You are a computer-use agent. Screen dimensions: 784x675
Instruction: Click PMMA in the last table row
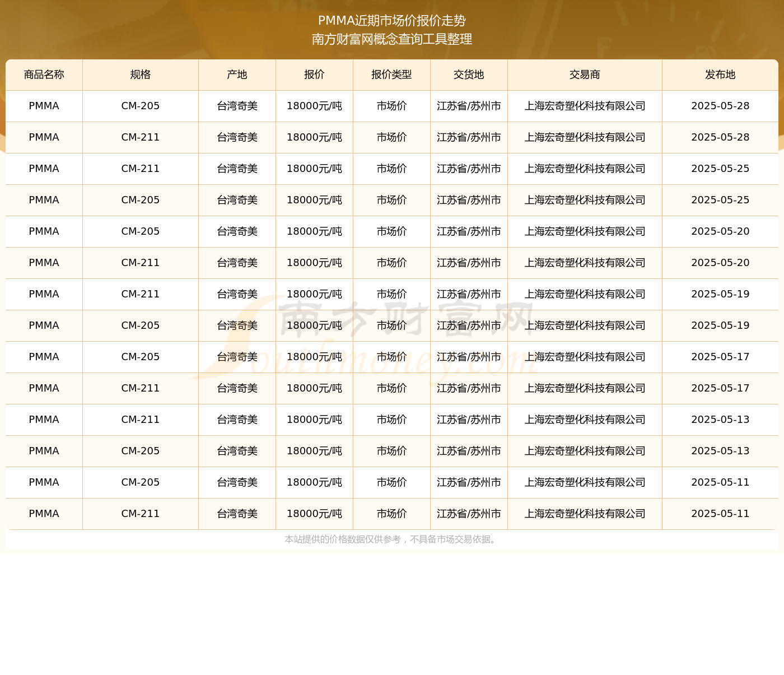(44, 514)
